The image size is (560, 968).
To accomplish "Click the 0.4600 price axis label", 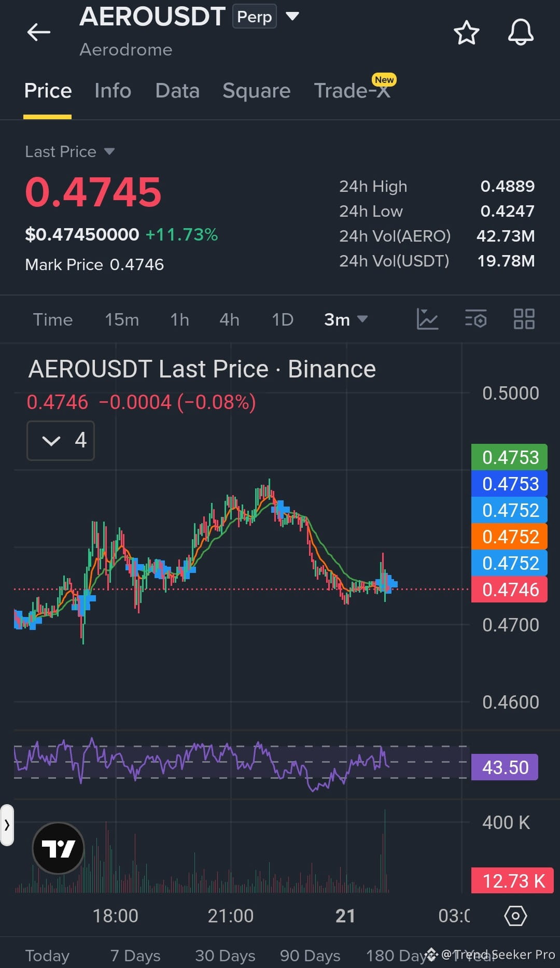I will coord(510,702).
